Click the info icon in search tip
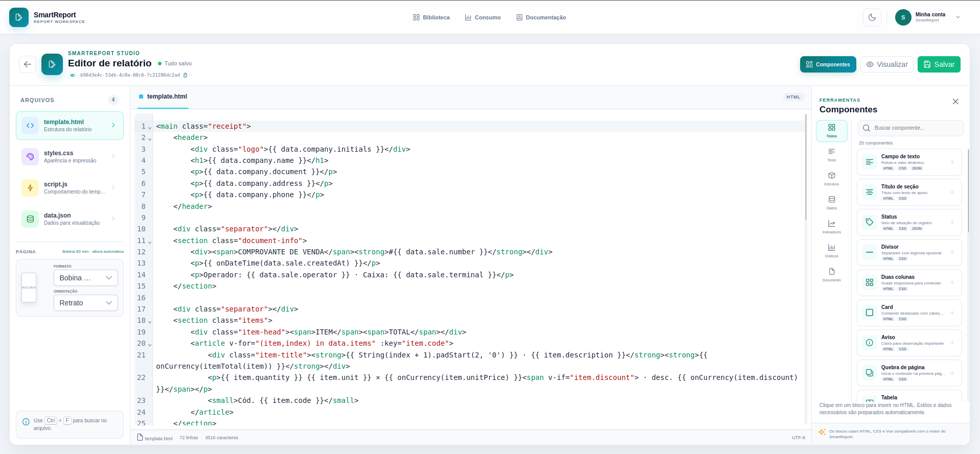 [x=26, y=422]
